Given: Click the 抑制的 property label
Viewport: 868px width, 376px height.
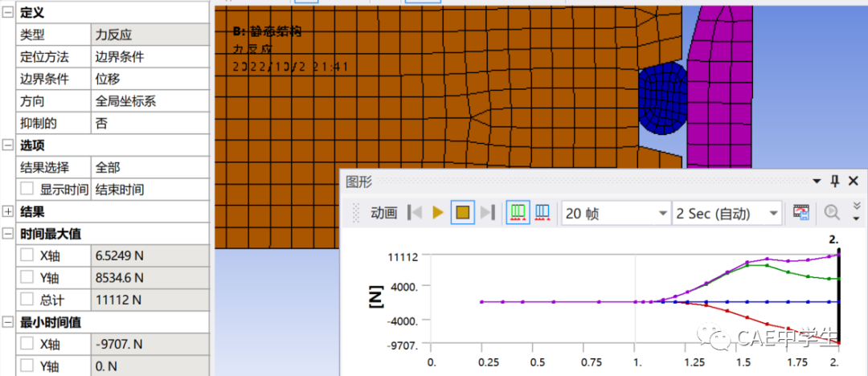Looking at the screenshot, I should (39, 124).
